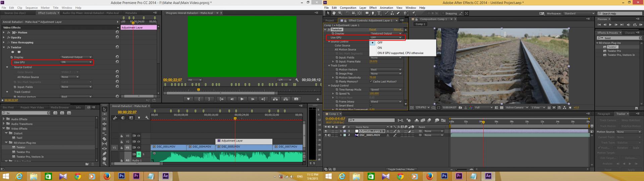Viewport: 644px width, 181px height.
Task: Select After Effects Hand tool
Action: pyautogui.click(x=334, y=13)
